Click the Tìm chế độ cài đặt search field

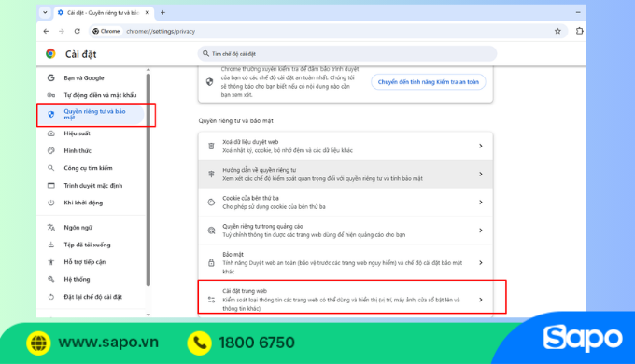pos(347,54)
